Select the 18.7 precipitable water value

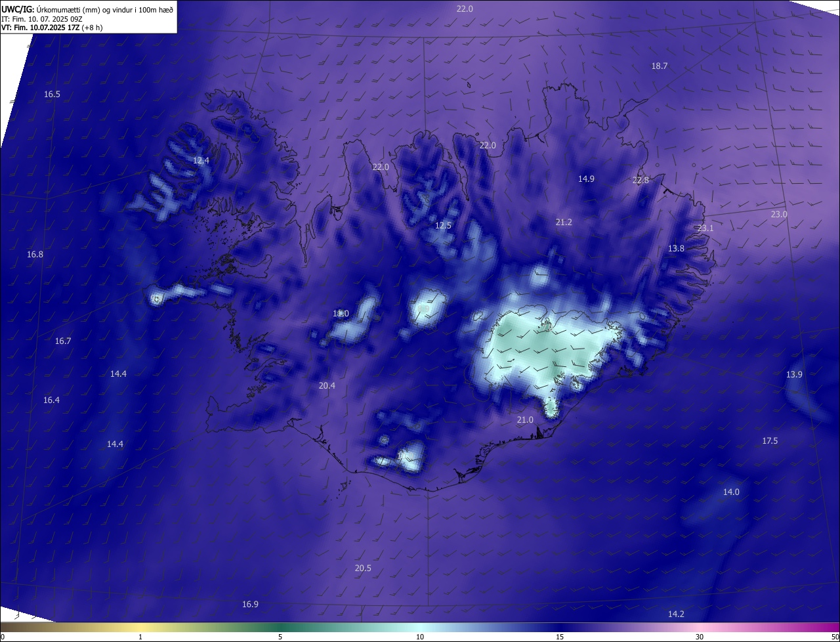point(659,66)
